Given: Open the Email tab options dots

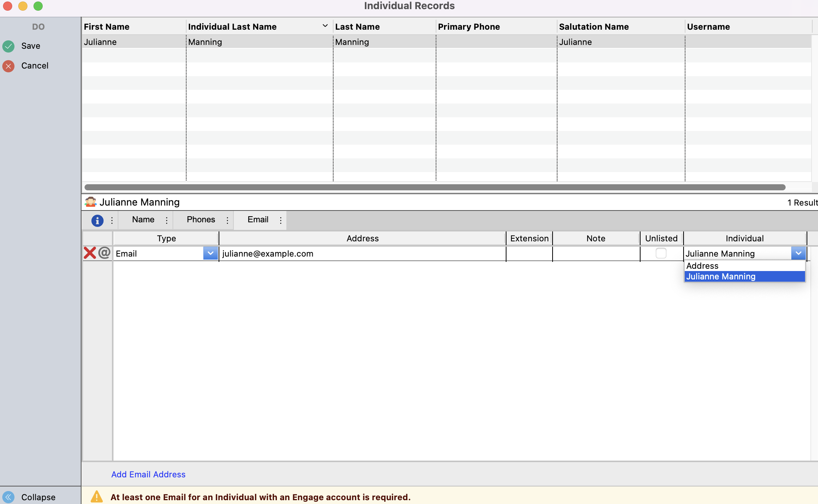Looking at the screenshot, I should click(281, 220).
